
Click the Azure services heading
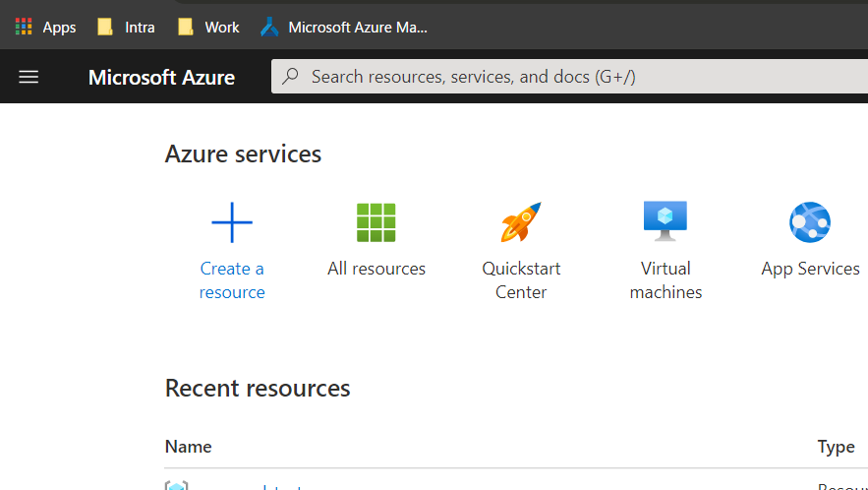point(243,153)
